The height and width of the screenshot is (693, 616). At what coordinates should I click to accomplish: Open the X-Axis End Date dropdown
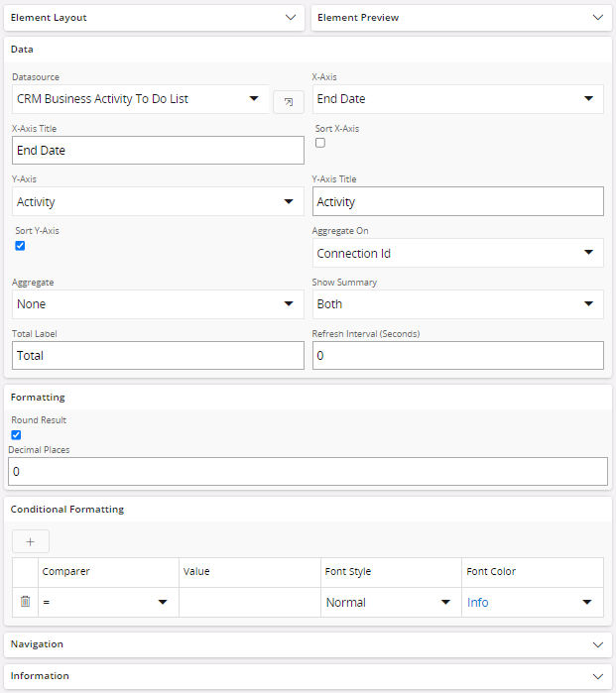pos(457,99)
